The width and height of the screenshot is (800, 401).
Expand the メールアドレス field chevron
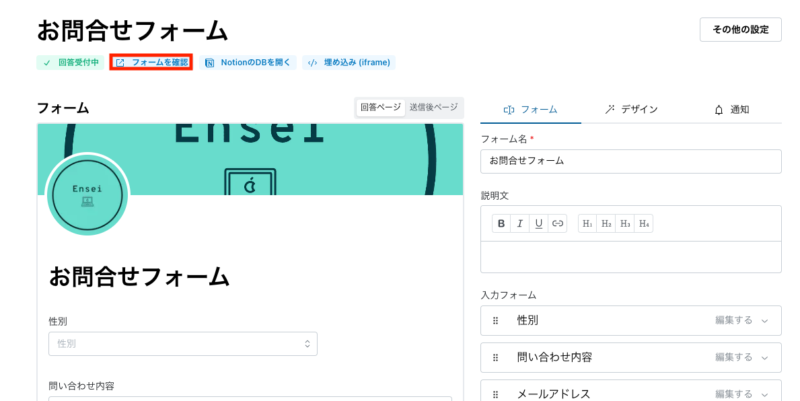point(764,394)
